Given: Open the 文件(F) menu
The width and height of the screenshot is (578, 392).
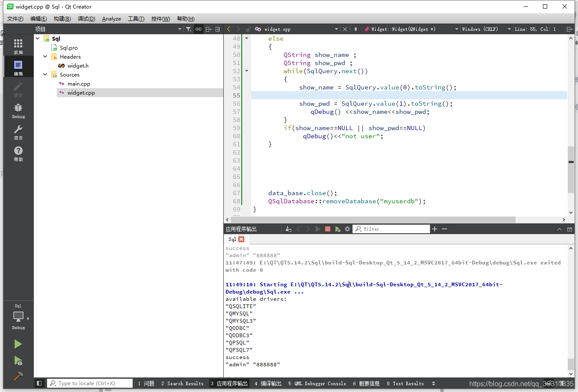Looking at the screenshot, I should tap(15, 19).
